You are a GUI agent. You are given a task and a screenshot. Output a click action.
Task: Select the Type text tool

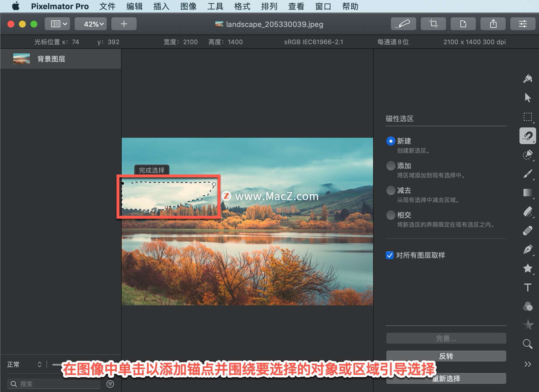click(x=528, y=288)
